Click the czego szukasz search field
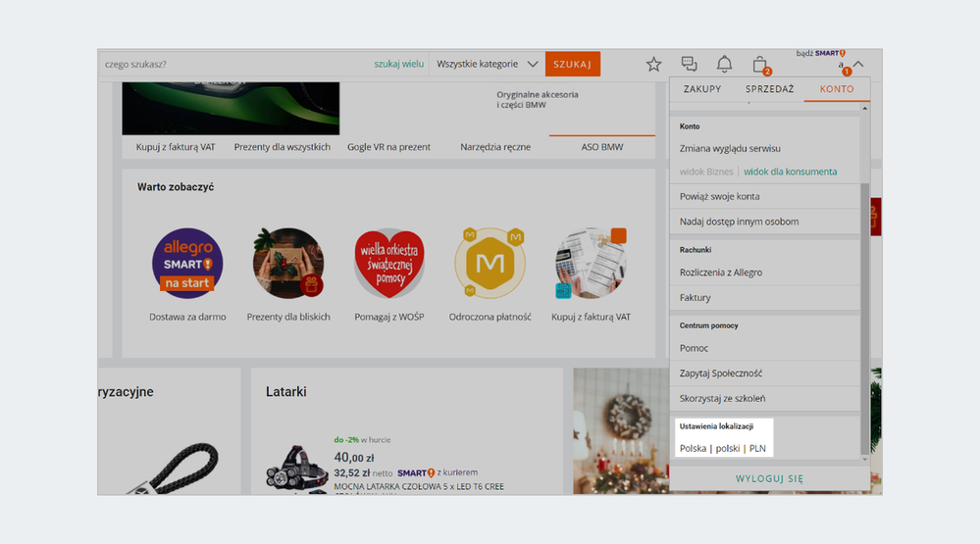Viewport: 980px width, 544px height. click(x=233, y=65)
